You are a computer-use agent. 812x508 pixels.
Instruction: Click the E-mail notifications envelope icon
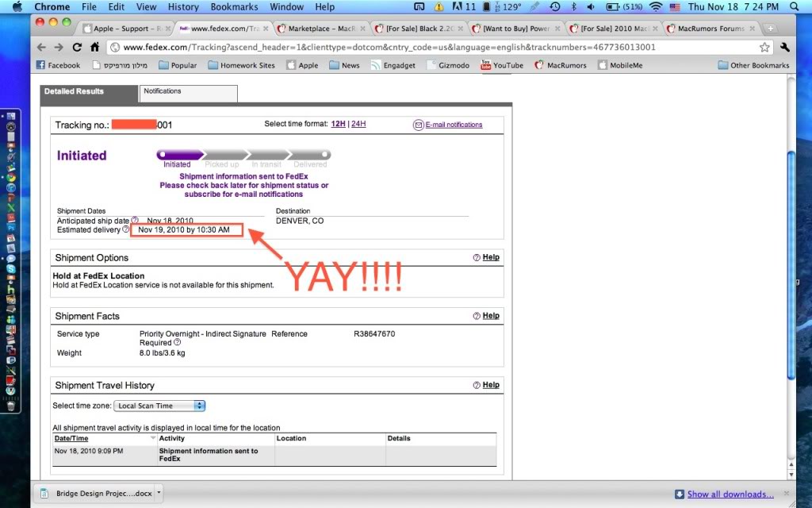[418, 125]
